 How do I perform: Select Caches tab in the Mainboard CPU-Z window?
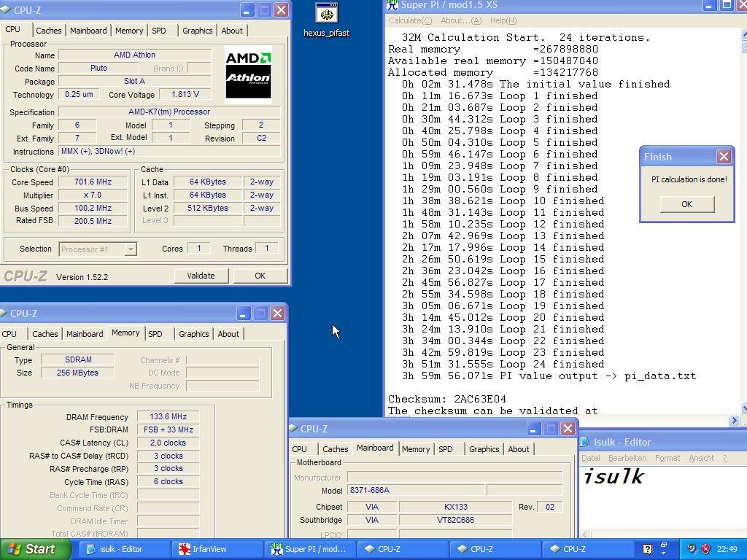coord(335,449)
